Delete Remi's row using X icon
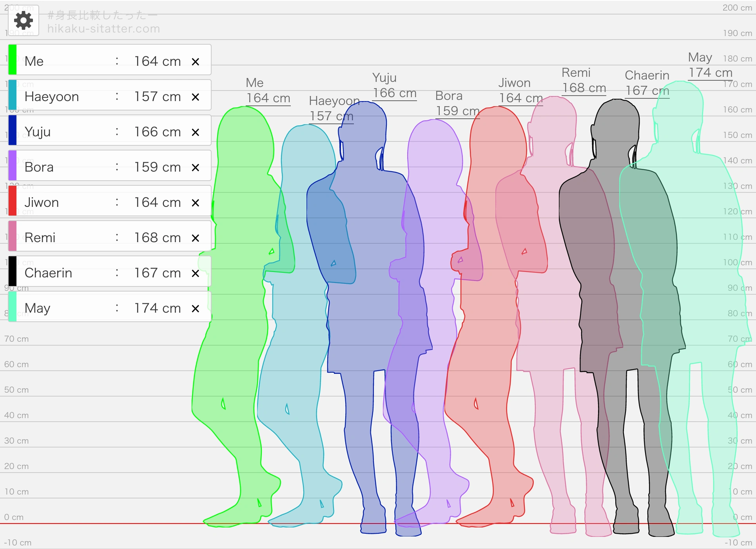This screenshot has height=549, width=756. [x=195, y=238]
